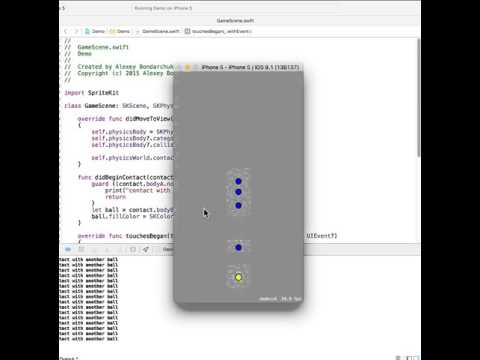This screenshot has height=360, width=480.
Task: Click the simulator title bar iPhone 5 label
Action: (x=250, y=67)
